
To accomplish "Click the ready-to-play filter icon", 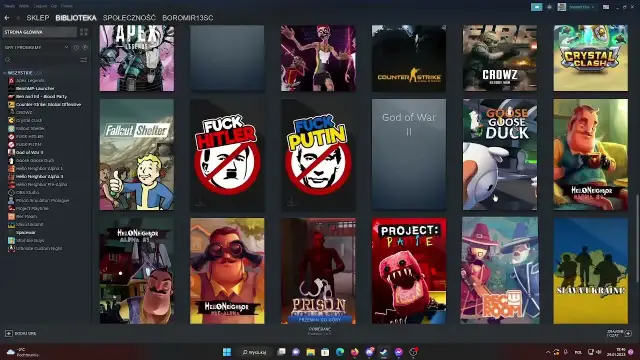I will tap(85, 47).
